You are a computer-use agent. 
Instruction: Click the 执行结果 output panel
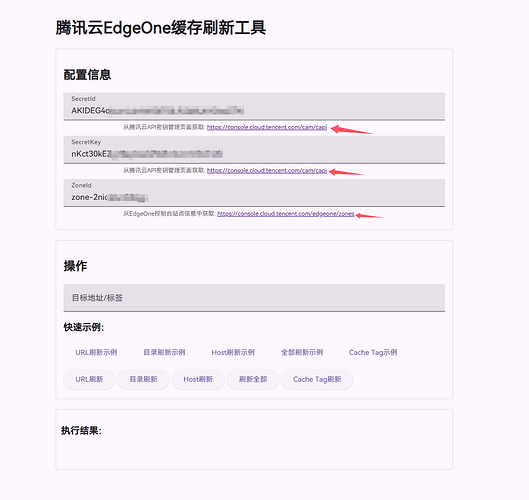[x=254, y=439]
